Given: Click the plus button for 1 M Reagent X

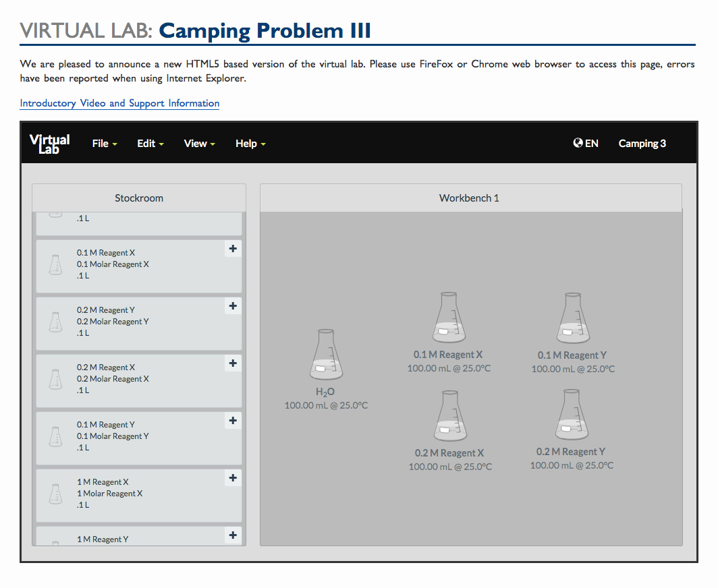Looking at the screenshot, I should 232,478.
